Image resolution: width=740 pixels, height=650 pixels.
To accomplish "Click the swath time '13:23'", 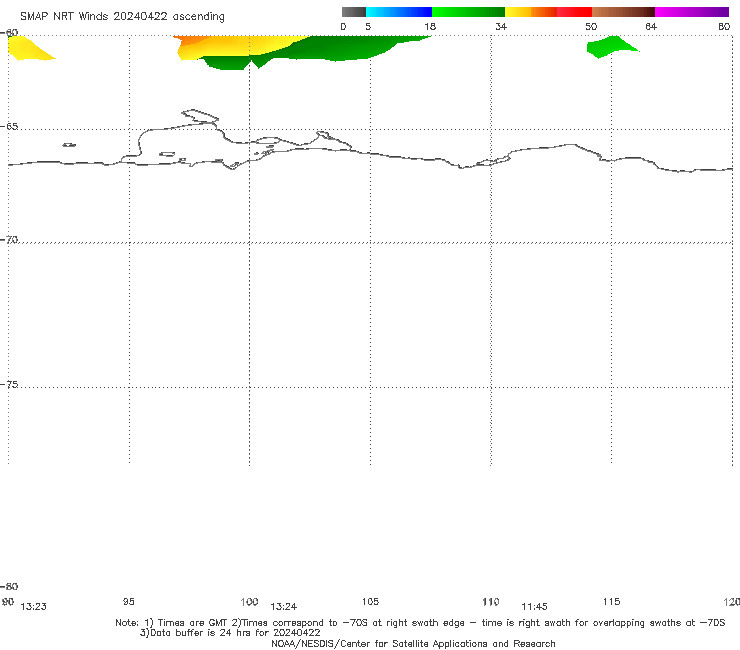I will [34, 607].
